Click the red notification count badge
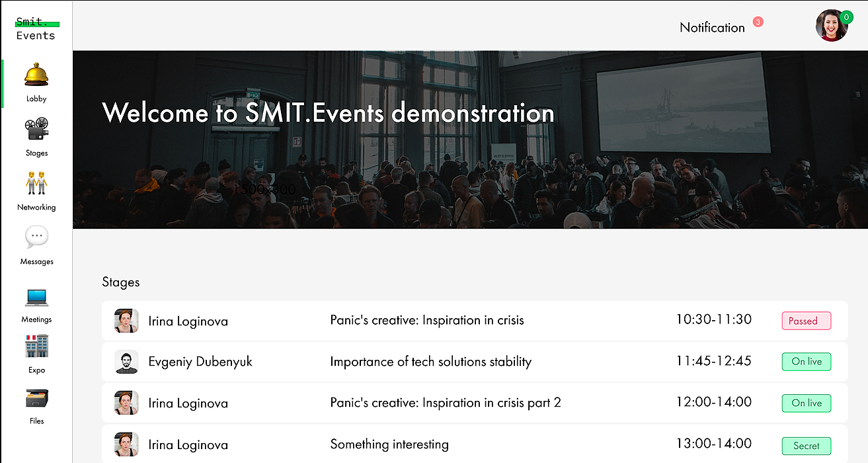The width and height of the screenshot is (868, 463). [758, 22]
